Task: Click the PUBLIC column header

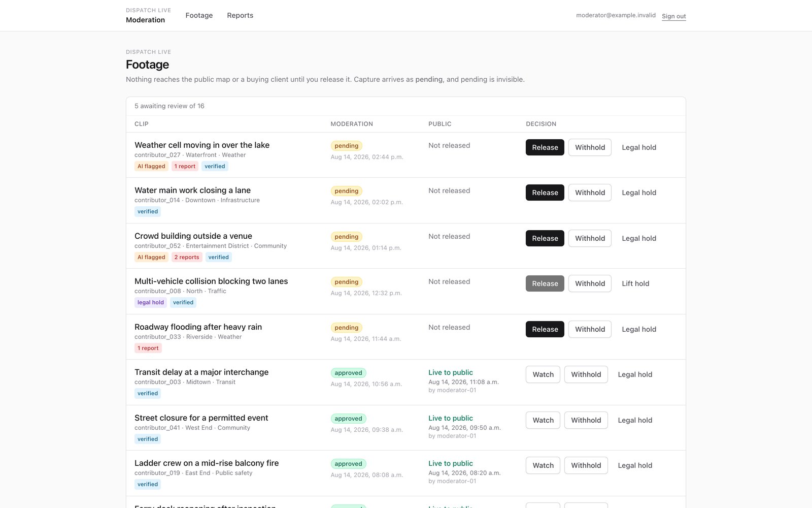Action: 440,124
